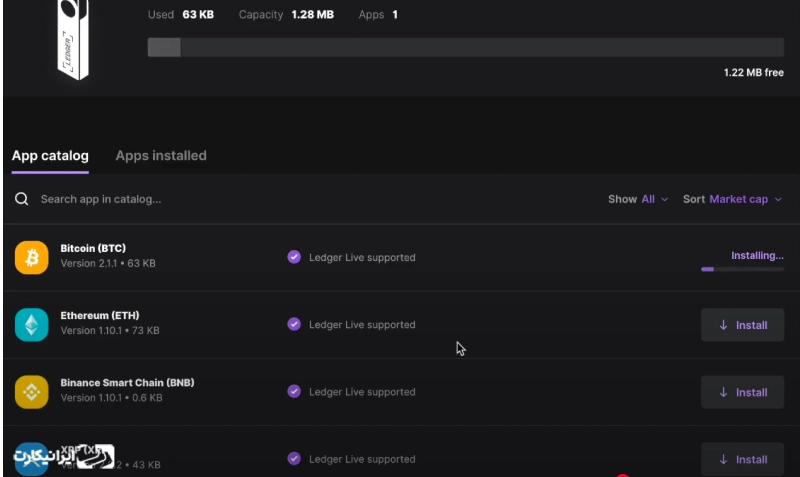This screenshot has height=477, width=800.
Task: Click the Apps 1 count
Action: (x=395, y=15)
